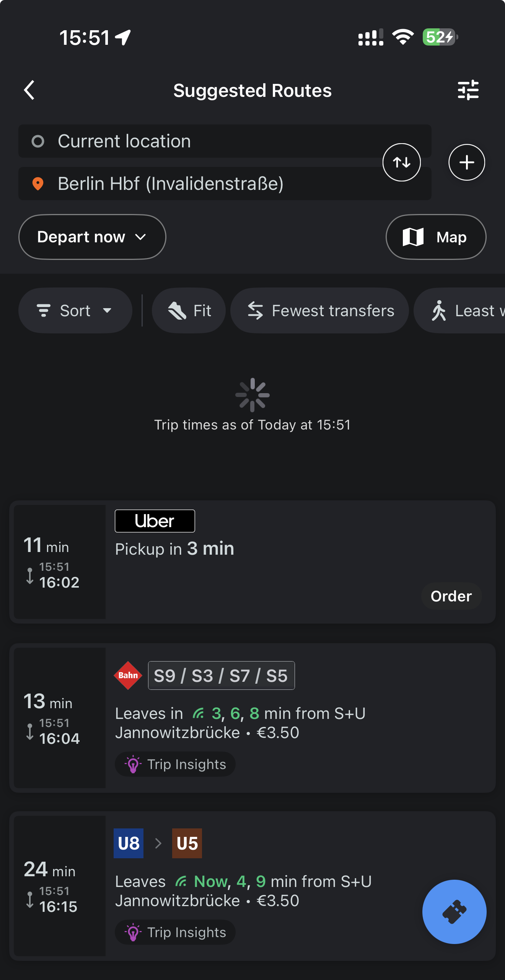Swap origin and destination
The image size is (505, 980).
[402, 162]
